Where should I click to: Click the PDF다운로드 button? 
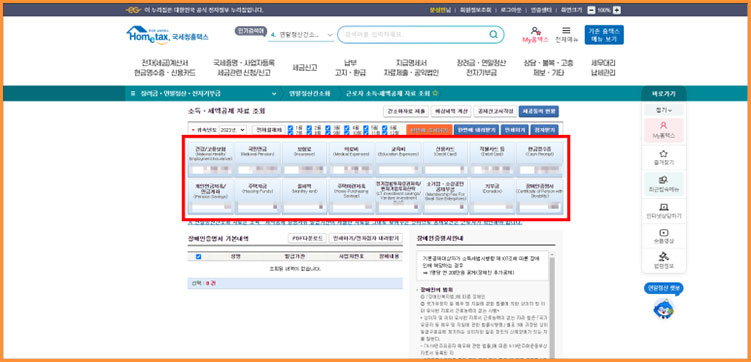[307, 238]
